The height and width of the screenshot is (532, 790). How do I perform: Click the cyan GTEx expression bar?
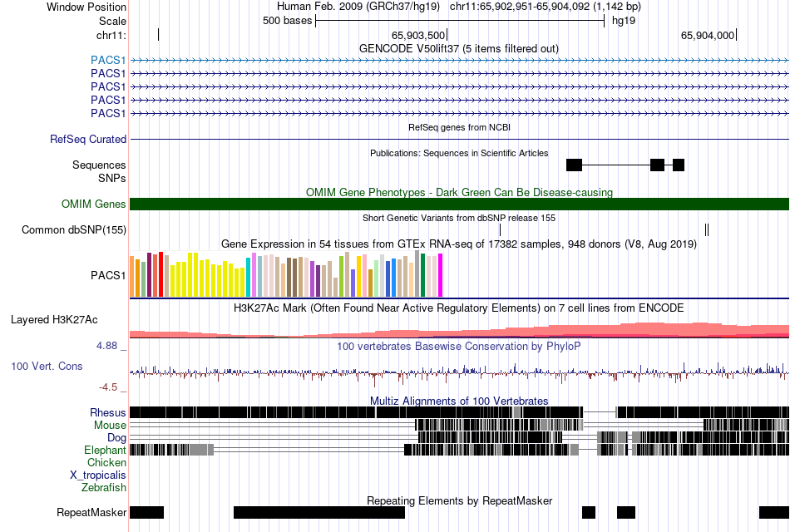pos(249,278)
